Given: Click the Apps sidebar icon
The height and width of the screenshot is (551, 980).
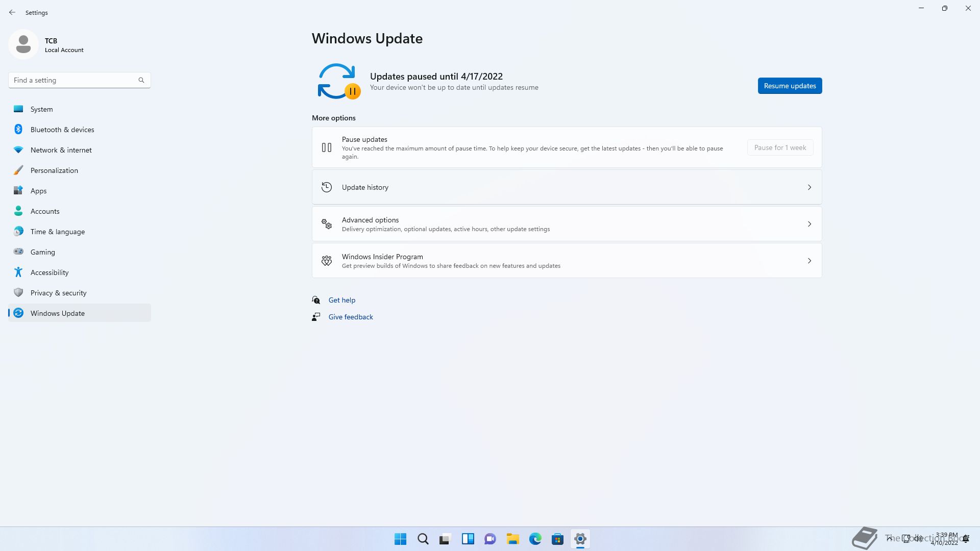Looking at the screenshot, I should point(18,190).
